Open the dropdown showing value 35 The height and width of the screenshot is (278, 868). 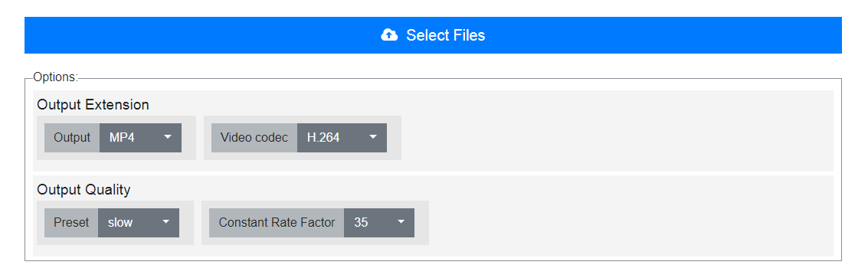[379, 223]
